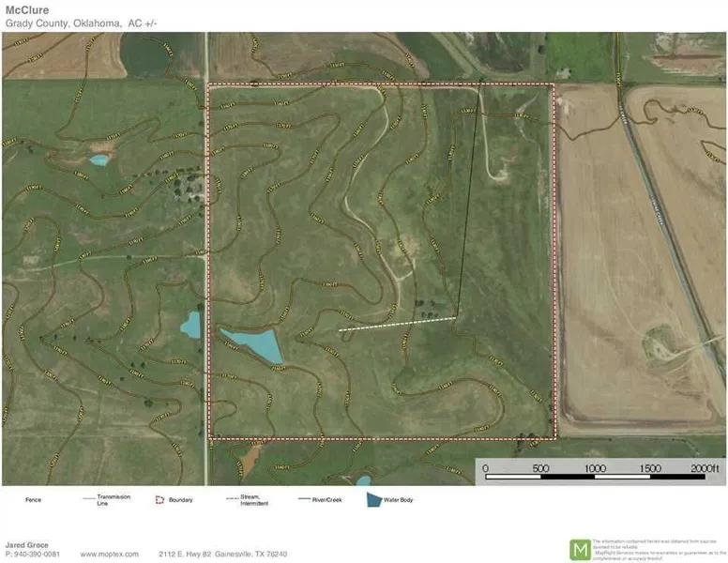Click the blue Water Body legend icon

coord(373,500)
